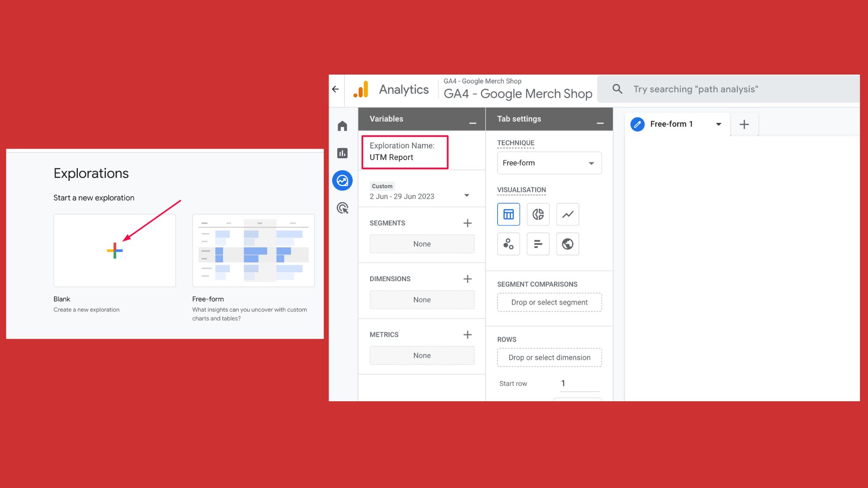
Task: Open the Technique Free-form dropdown
Action: [x=549, y=163]
